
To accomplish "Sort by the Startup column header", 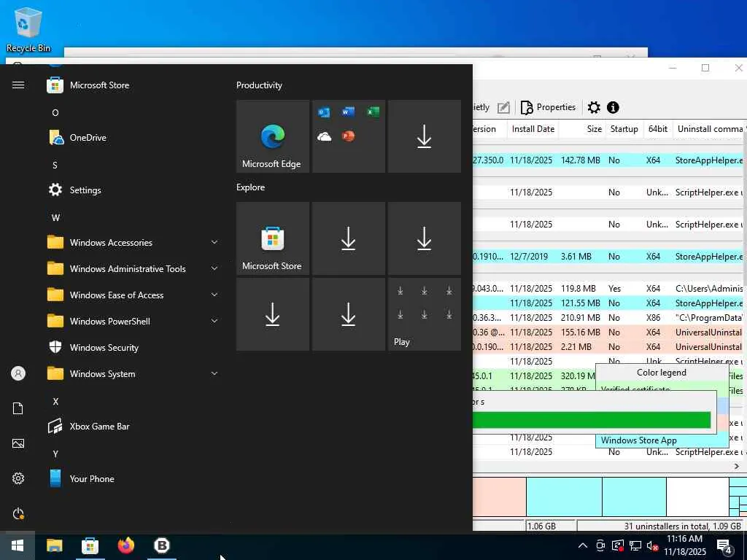I will pos(624,129).
